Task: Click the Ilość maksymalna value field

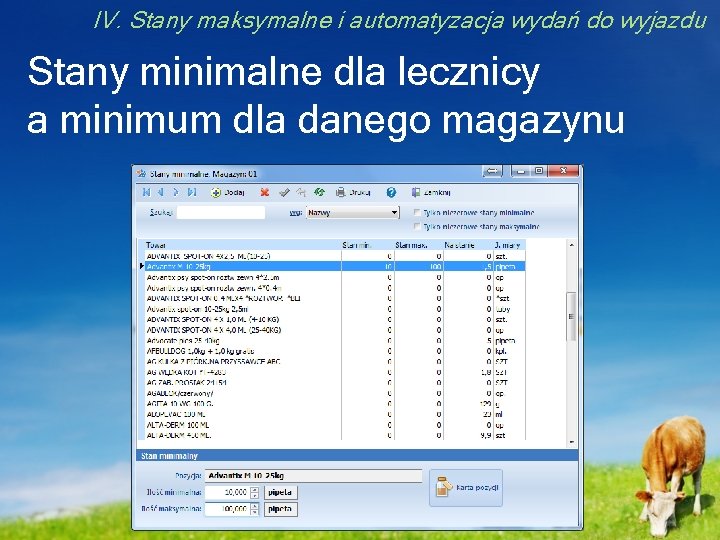Action: coord(227,509)
